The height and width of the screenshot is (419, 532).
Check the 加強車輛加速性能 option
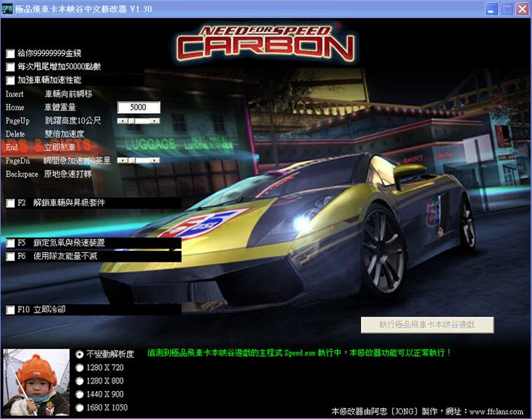(x=10, y=80)
